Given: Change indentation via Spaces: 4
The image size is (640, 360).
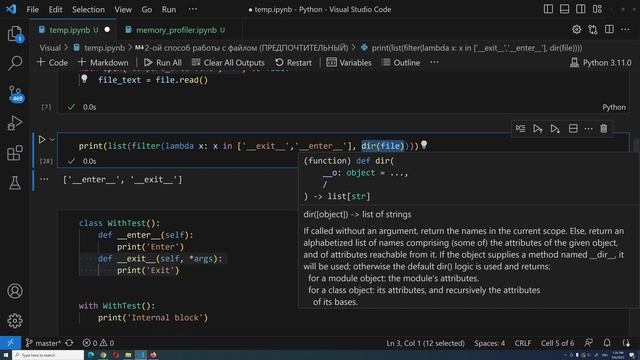Looking at the screenshot, I should 489,343.
